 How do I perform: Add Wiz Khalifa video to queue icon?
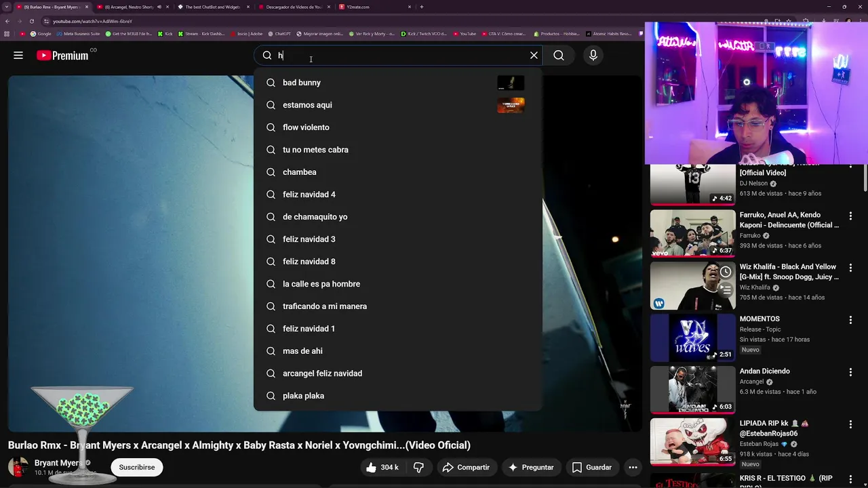725,290
